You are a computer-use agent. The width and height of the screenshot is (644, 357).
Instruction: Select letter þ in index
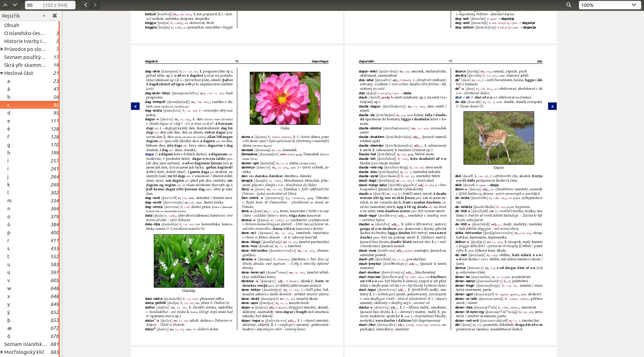click(29, 320)
